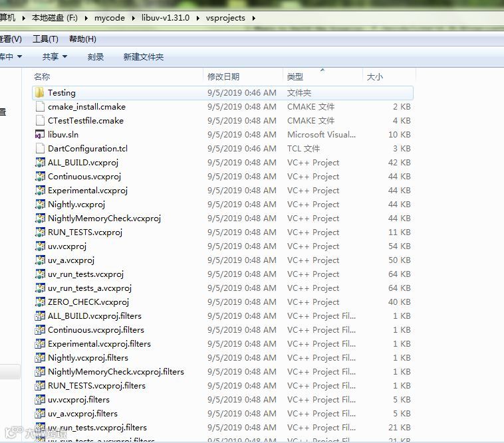Click the DartConfiguration.tcl file icon
This screenshot has width=504, height=443.
40,149
